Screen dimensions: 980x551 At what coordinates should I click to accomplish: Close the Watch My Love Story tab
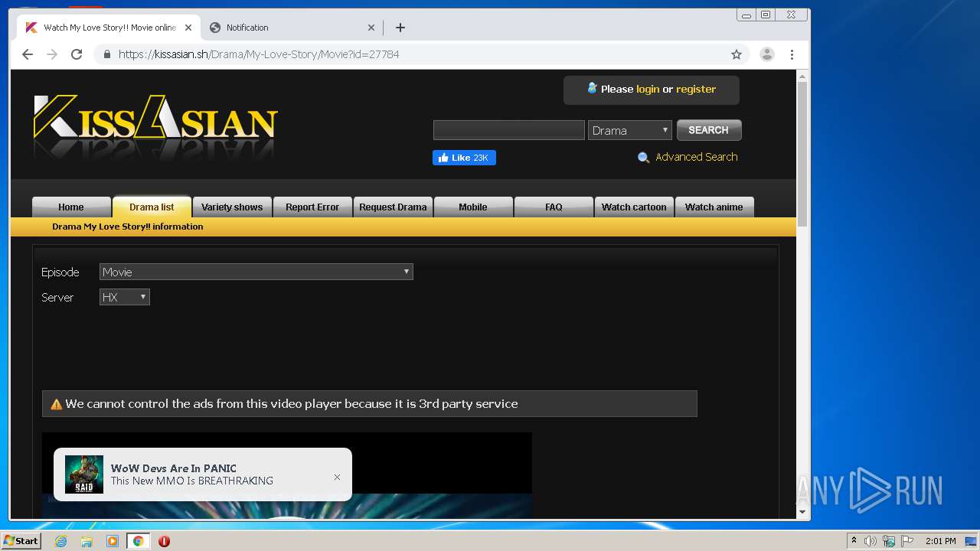[188, 28]
